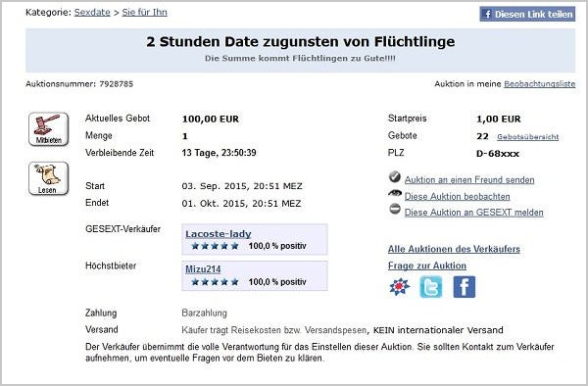Click the start price 1,00 EUR
The image size is (588, 386).
point(499,120)
